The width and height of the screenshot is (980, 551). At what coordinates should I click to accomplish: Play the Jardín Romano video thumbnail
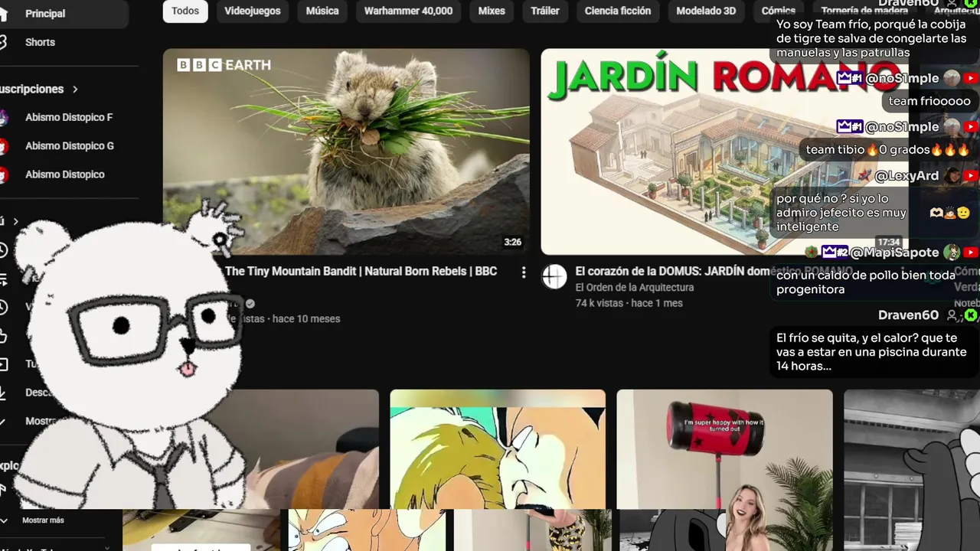tap(724, 152)
